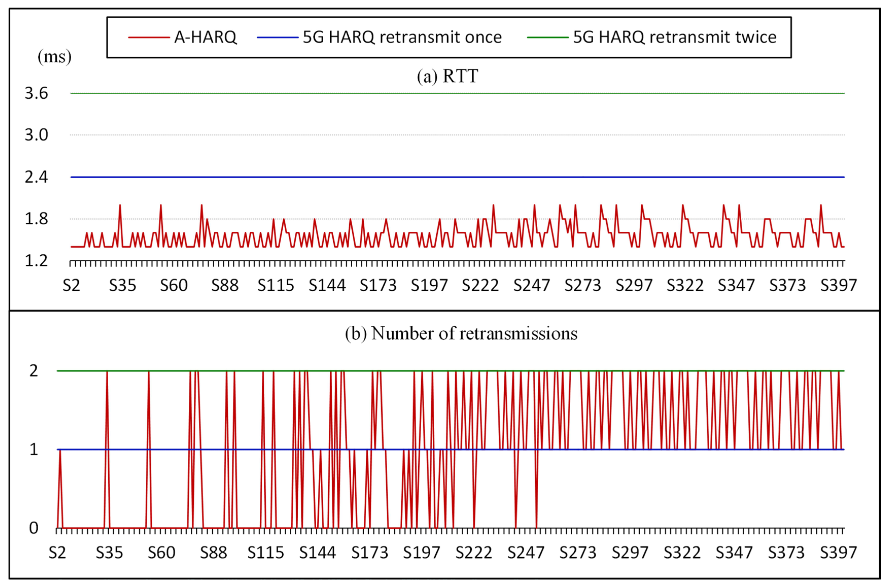
Task: Click the 3.6 y-axis label in RTT chart
Action: [36, 93]
